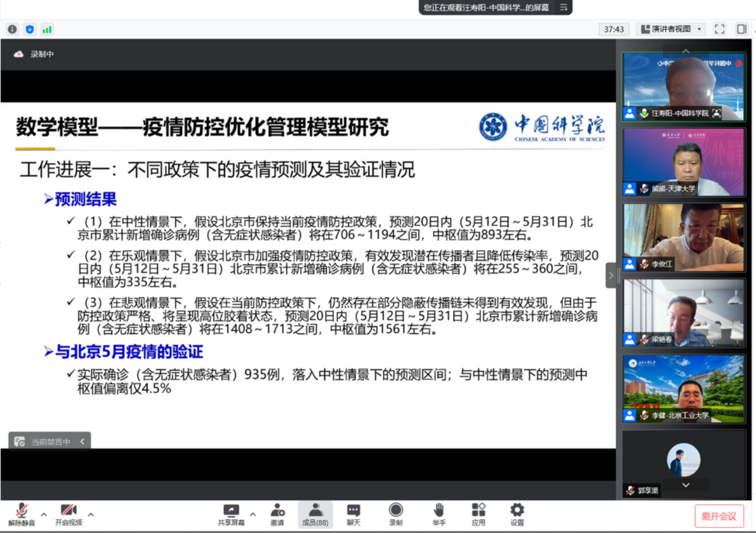The width and height of the screenshot is (756, 533).
Task: Open the members (88) panel
Action: click(x=315, y=514)
